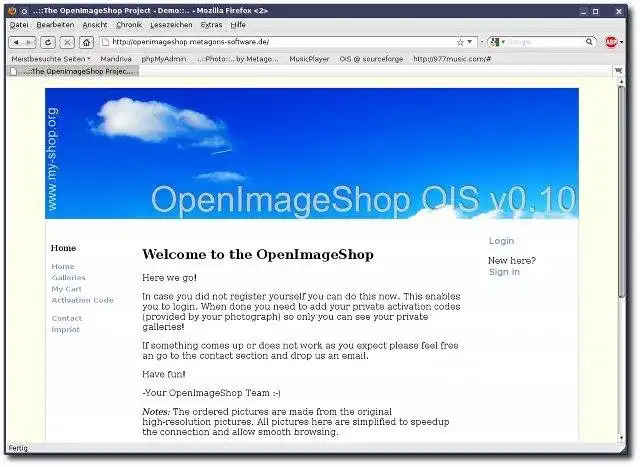
Task: Open the Galleries page link
Action: pos(69,278)
